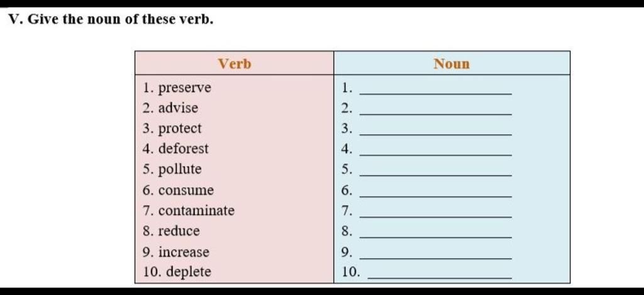Click the blank line for noun 9
Screen dimensions: 644x295
(435, 258)
